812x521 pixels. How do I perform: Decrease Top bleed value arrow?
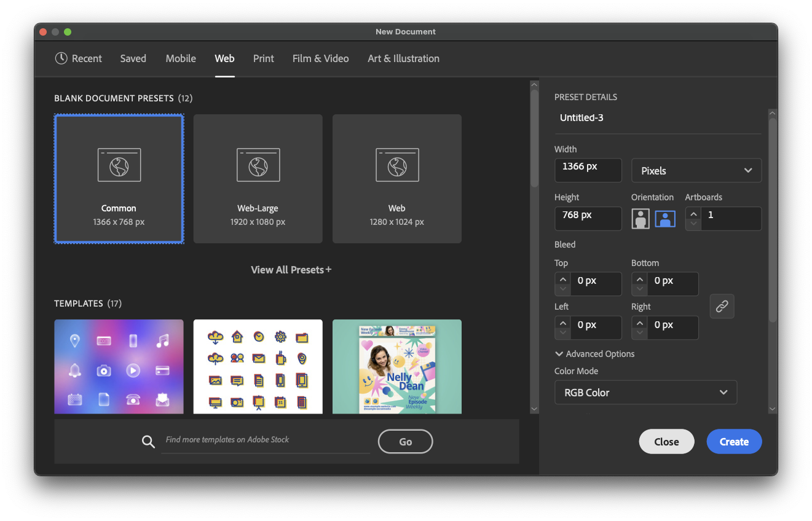(x=562, y=289)
